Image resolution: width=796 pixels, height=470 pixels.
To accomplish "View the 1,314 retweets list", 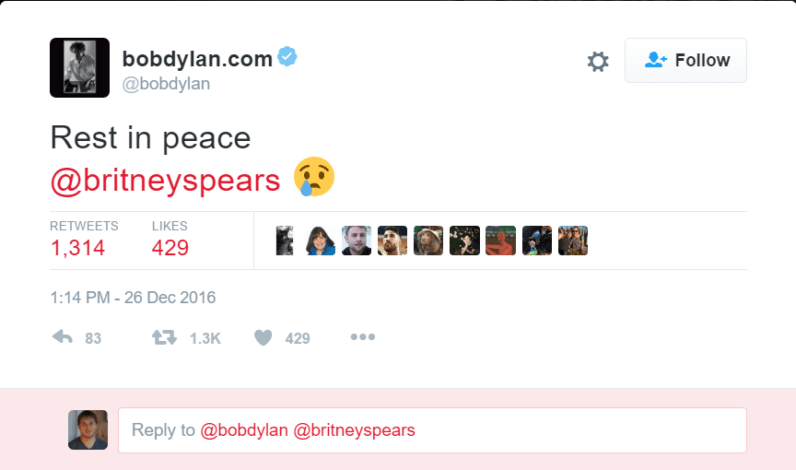I will (x=84, y=240).
